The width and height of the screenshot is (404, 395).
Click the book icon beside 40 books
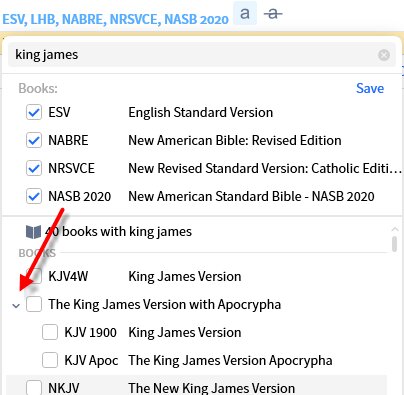pos(33,232)
